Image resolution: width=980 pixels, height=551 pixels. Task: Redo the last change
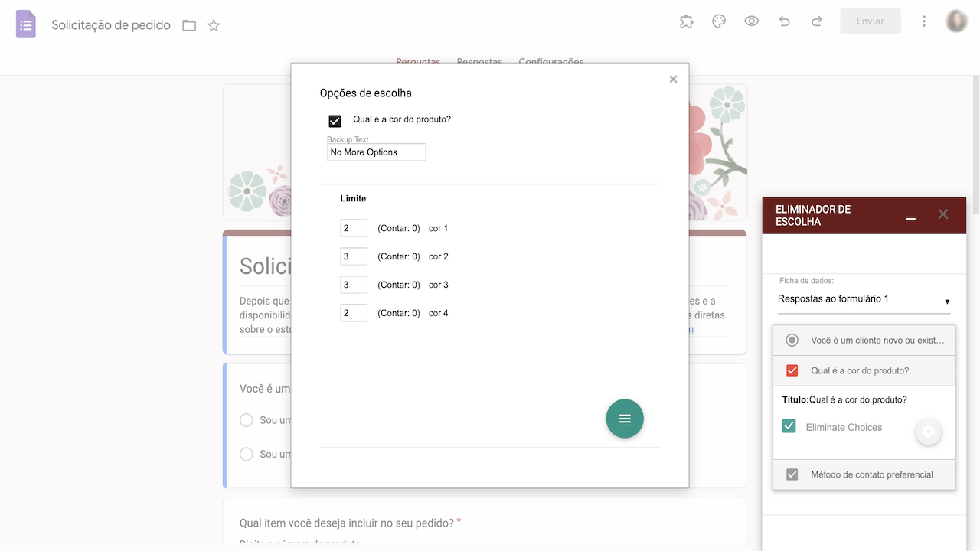pyautogui.click(x=817, y=21)
